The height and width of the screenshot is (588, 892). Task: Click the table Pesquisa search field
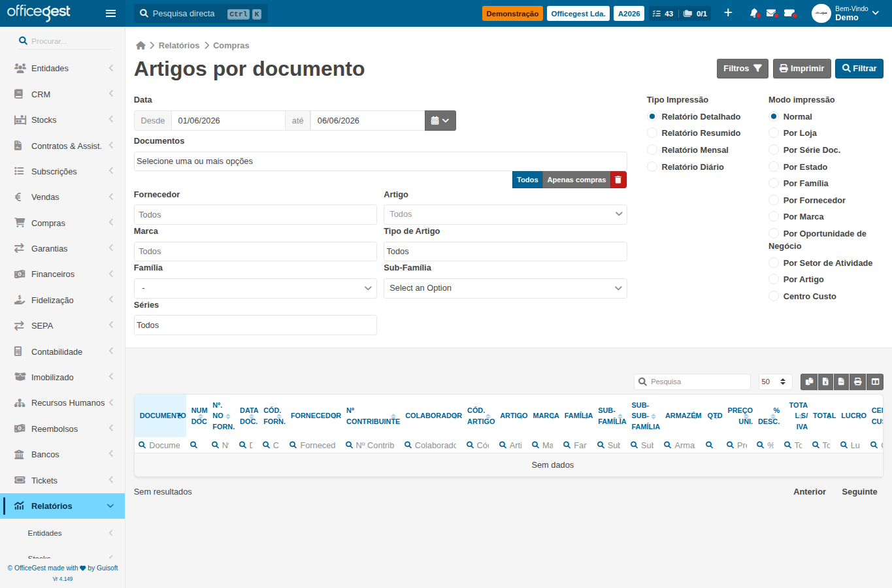pos(692,382)
